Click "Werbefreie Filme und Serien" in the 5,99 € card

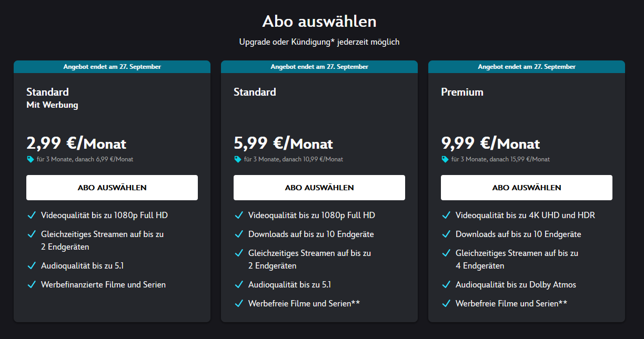(304, 303)
